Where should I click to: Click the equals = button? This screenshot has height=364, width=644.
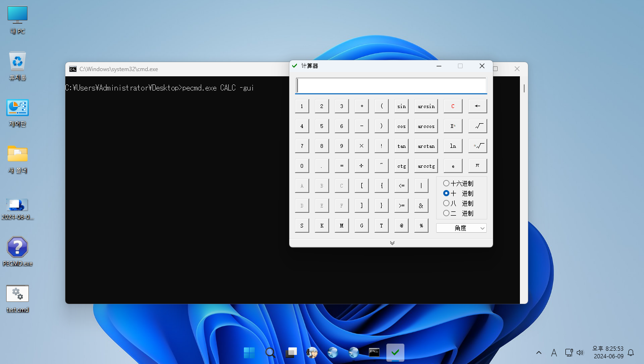point(341,166)
